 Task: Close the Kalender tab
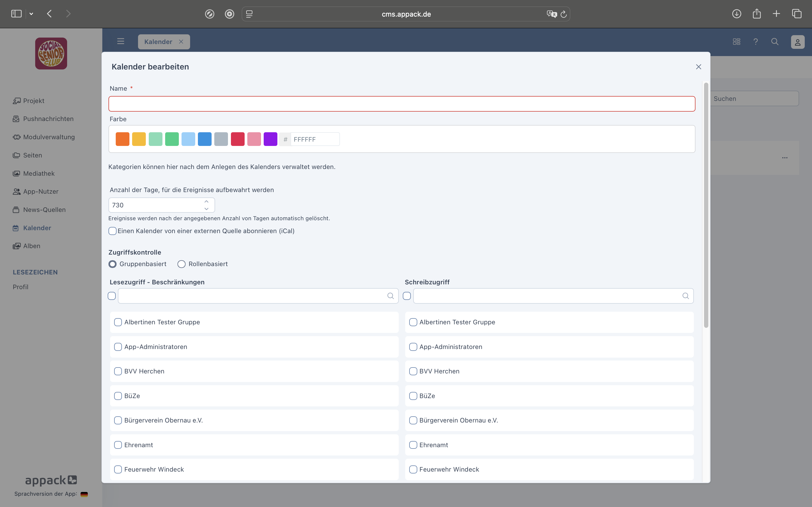181,42
